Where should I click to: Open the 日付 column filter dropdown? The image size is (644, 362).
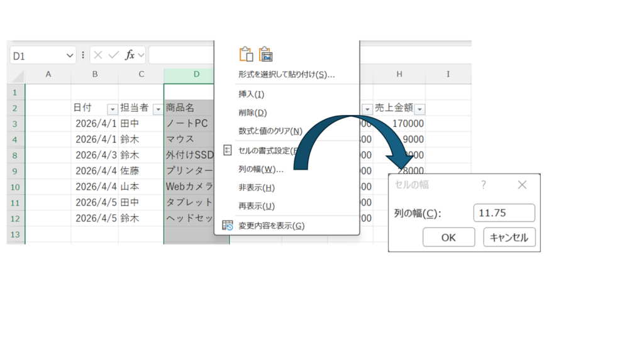click(112, 109)
